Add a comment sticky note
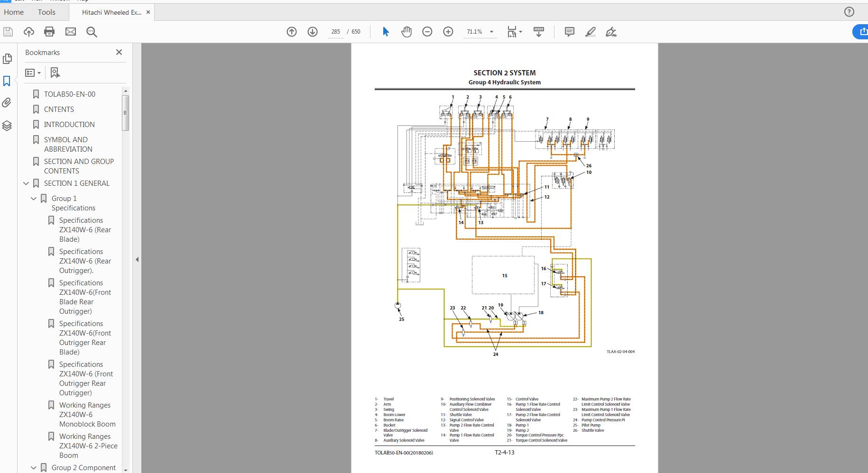 [x=570, y=32]
